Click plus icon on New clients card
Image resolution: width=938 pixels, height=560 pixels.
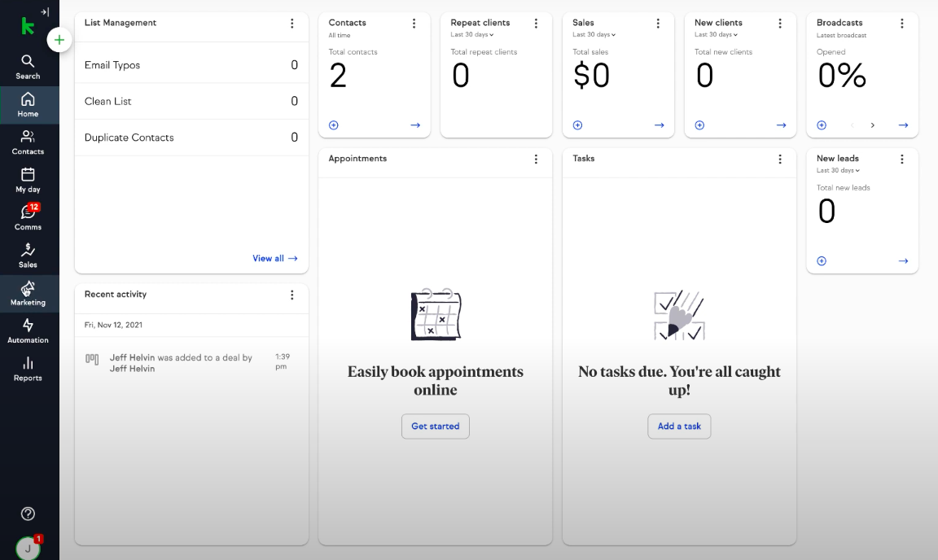coord(700,125)
